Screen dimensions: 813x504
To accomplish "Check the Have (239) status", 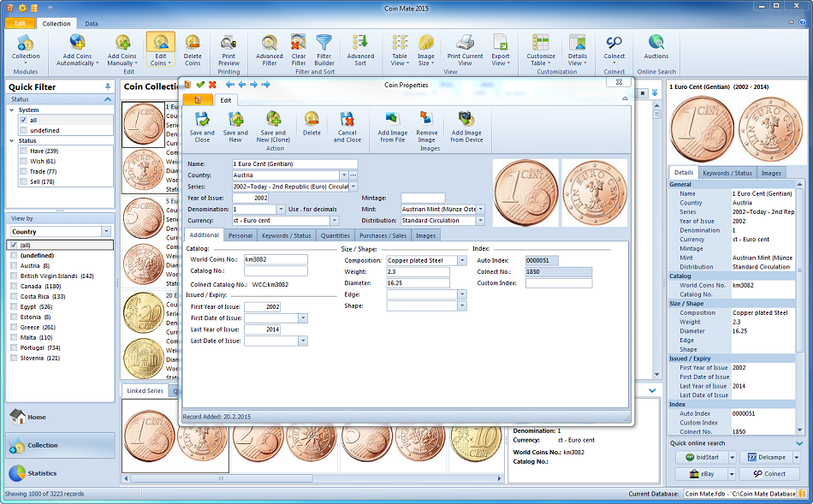I will [x=23, y=151].
